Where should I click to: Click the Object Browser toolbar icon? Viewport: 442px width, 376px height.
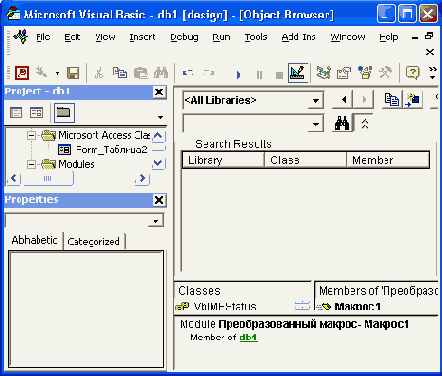click(365, 73)
